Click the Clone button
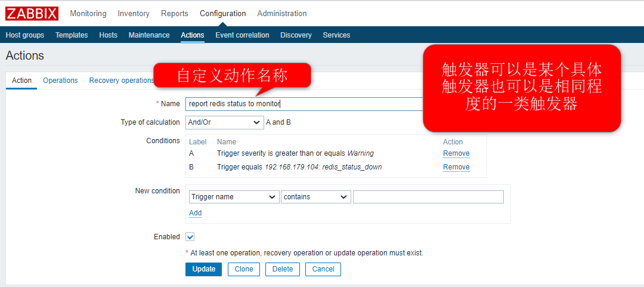This screenshot has height=287, width=644. (x=243, y=269)
